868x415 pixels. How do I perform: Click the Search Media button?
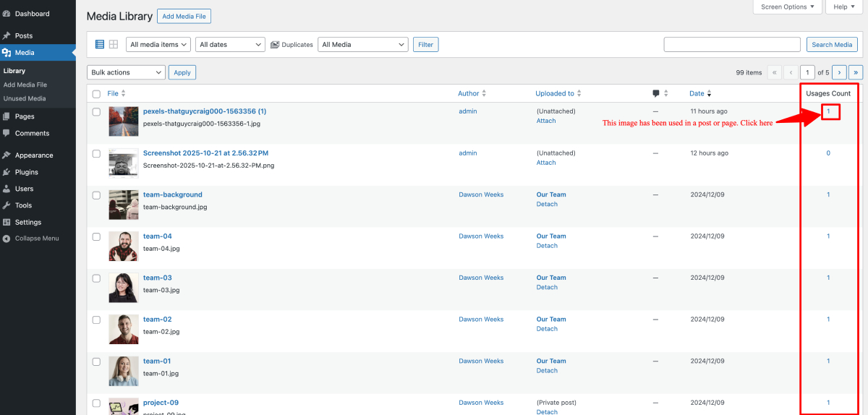832,45
